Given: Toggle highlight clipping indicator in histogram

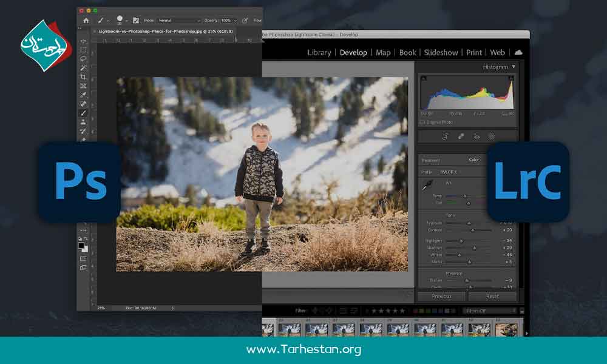Looking at the screenshot, I should coord(511,78).
